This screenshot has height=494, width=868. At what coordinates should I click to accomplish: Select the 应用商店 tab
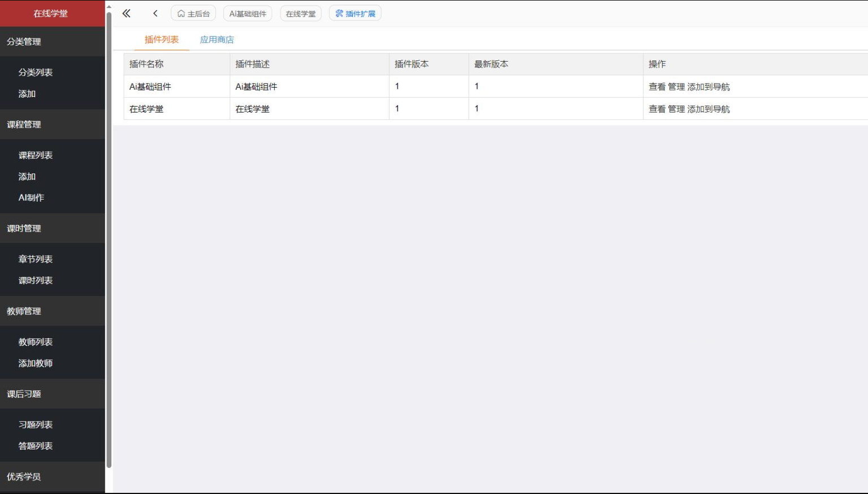[x=217, y=40]
